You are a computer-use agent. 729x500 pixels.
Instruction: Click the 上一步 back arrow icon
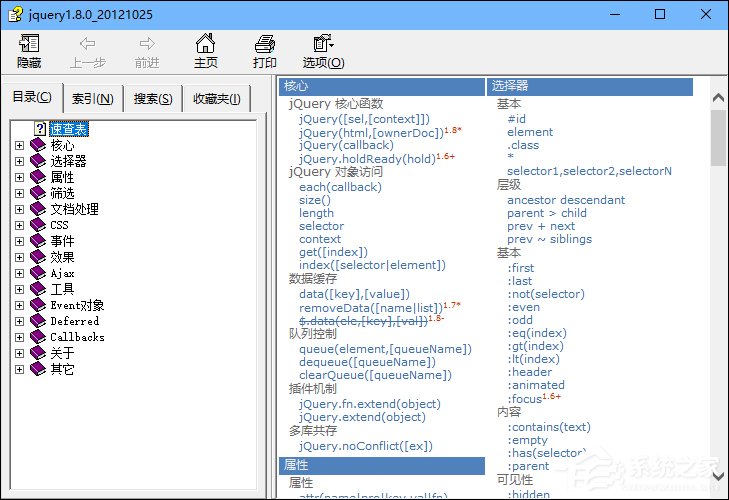coord(87,44)
